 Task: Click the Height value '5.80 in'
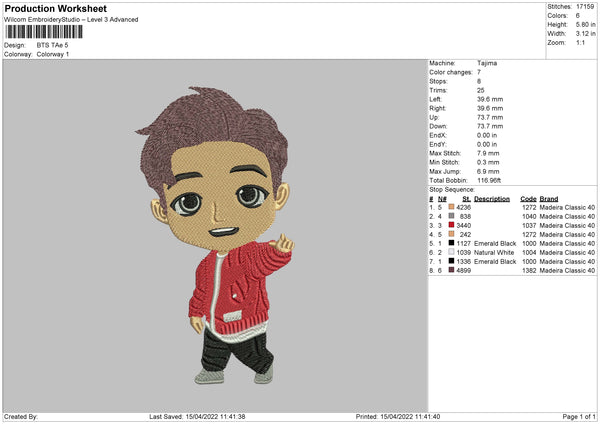pos(585,24)
